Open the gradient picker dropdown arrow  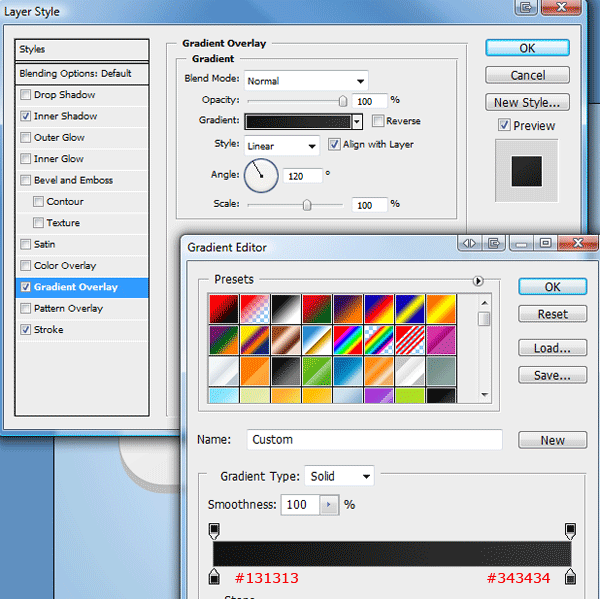click(x=357, y=122)
